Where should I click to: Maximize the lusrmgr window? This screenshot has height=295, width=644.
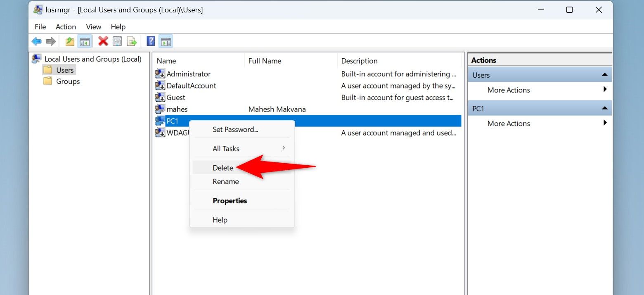[x=569, y=10]
